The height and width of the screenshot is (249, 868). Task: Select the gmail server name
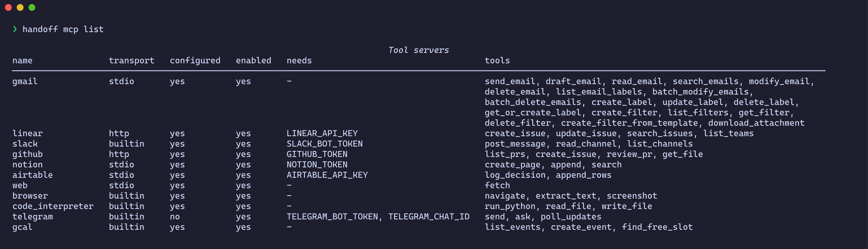click(x=25, y=82)
